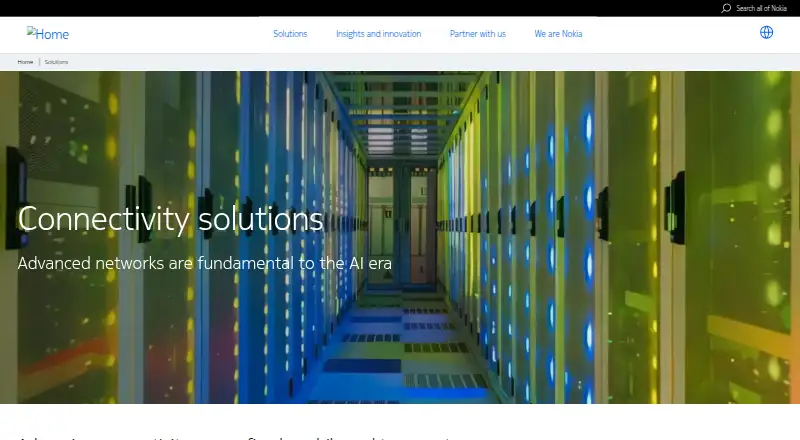Open the Partner with us menu
This screenshot has height=440, width=800.
(x=478, y=34)
